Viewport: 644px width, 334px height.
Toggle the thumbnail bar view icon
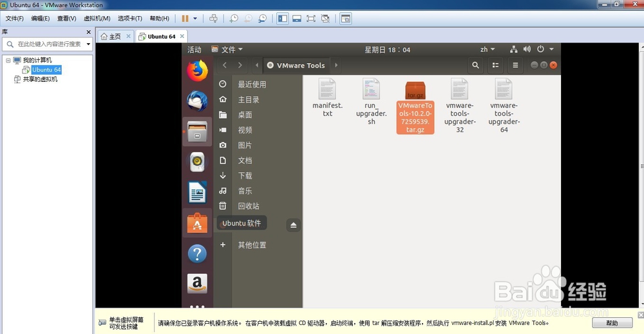pyautogui.click(x=297, y=19)
